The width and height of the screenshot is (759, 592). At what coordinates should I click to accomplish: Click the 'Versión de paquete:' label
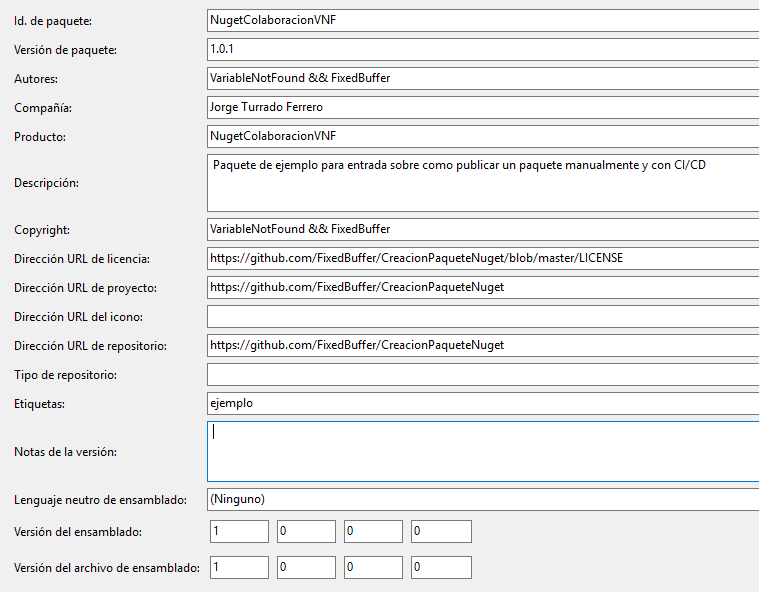click(x=65, y=50)
